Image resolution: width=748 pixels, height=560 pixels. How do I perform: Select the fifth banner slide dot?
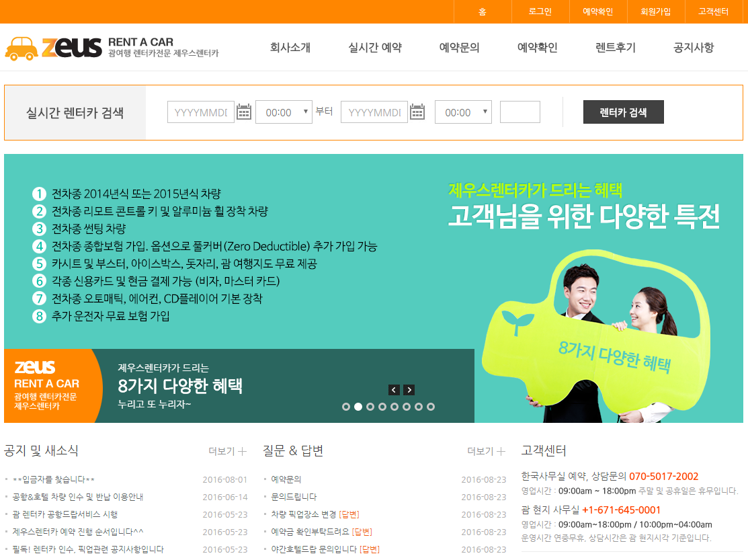394,407
